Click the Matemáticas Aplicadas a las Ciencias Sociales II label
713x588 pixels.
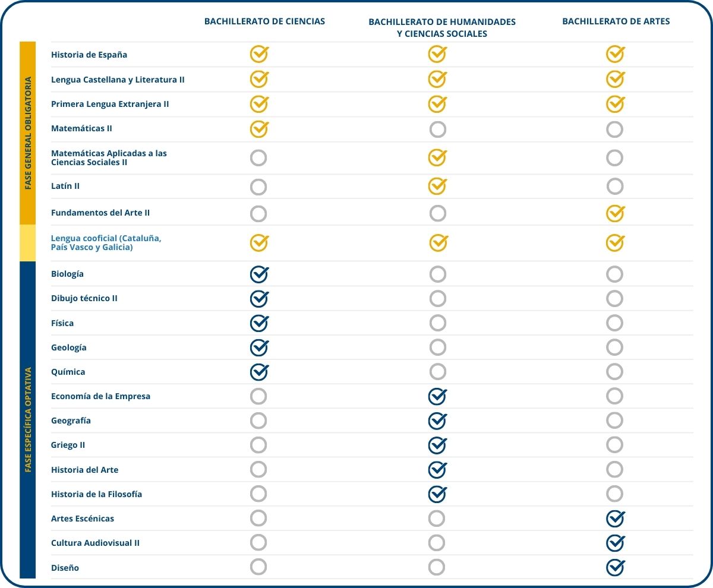click(x=109, y=158)
